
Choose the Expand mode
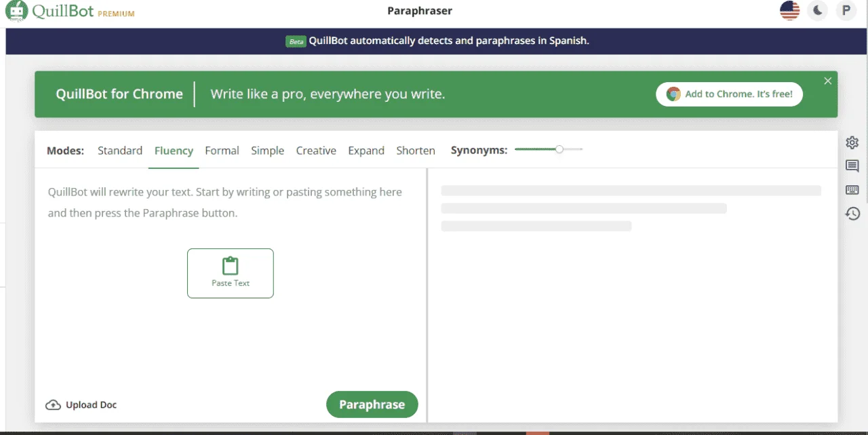click(x=366, y=151)
